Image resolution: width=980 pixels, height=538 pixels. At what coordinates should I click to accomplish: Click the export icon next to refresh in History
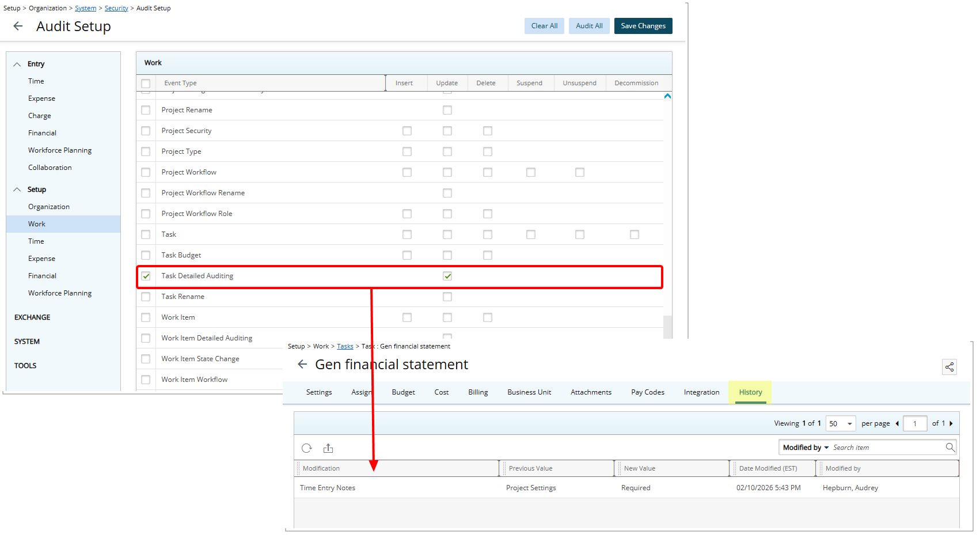(x=328, y=448)
